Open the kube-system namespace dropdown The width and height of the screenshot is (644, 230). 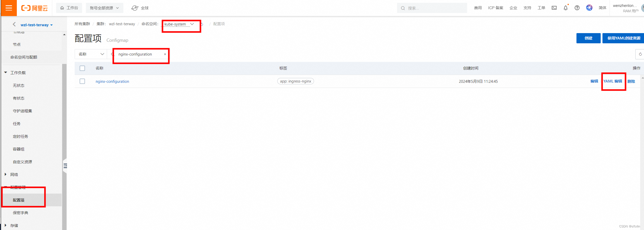tap(179, 24)
